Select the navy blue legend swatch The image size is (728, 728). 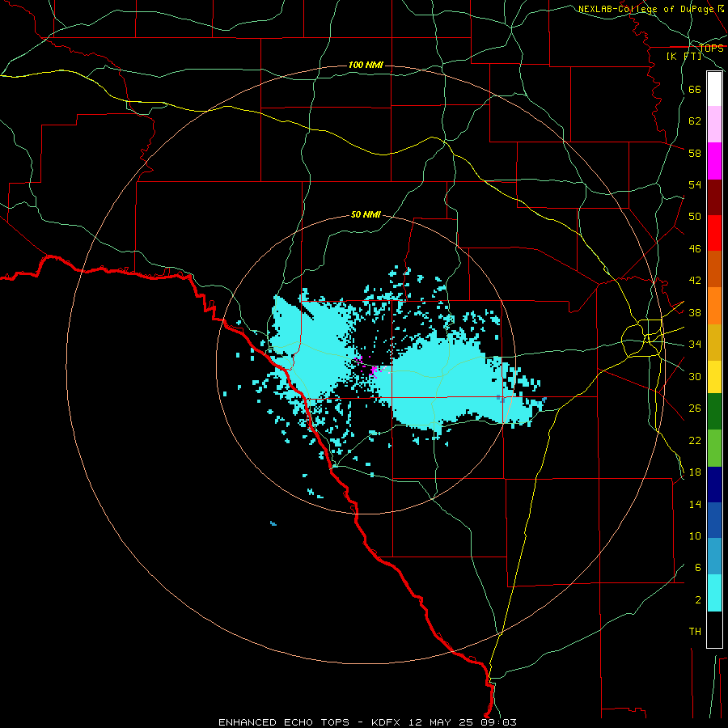(x=714, y=485)
